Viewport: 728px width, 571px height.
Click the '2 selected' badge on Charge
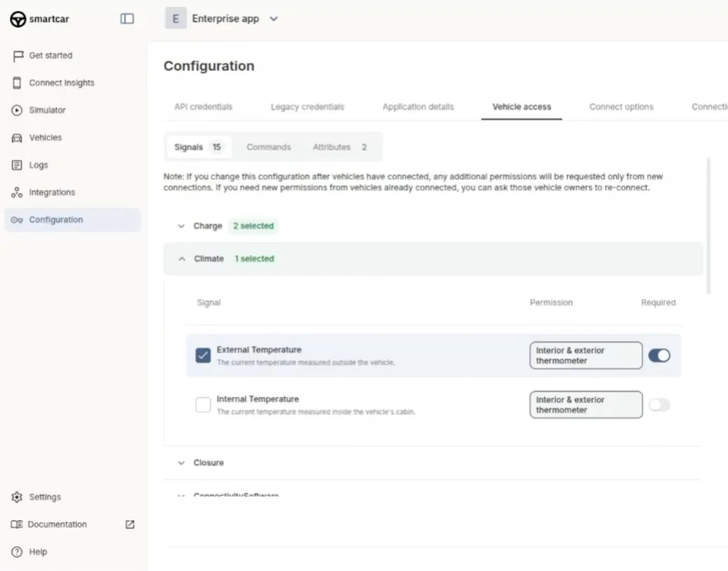tap(254, 226)
